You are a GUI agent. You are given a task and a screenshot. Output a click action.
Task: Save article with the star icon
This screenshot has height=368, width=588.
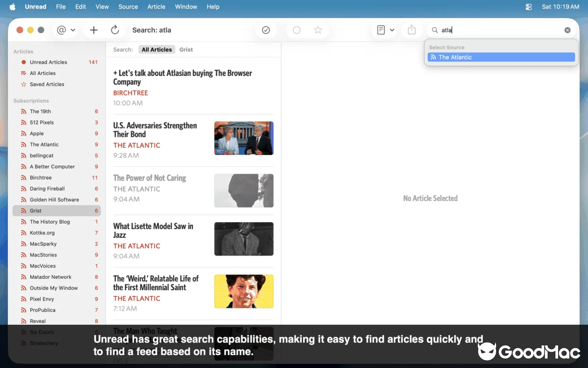click(318, 30)
